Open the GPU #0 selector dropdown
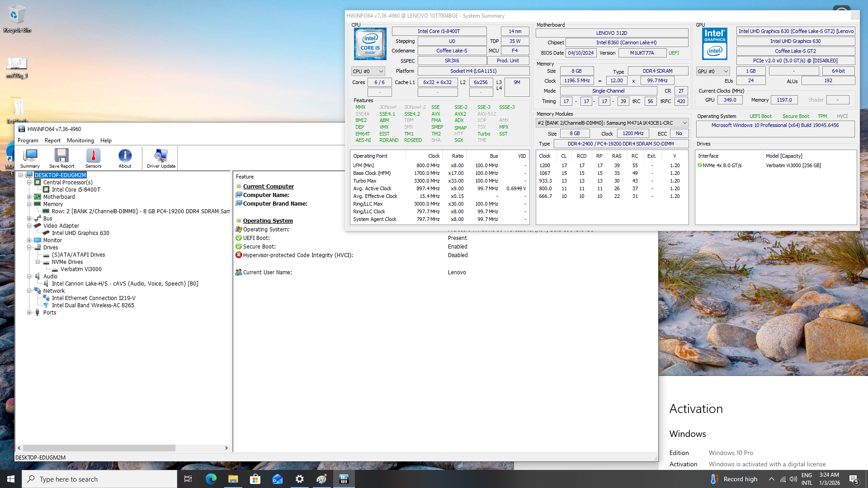868x488 pixels. (x=713, y=71)
